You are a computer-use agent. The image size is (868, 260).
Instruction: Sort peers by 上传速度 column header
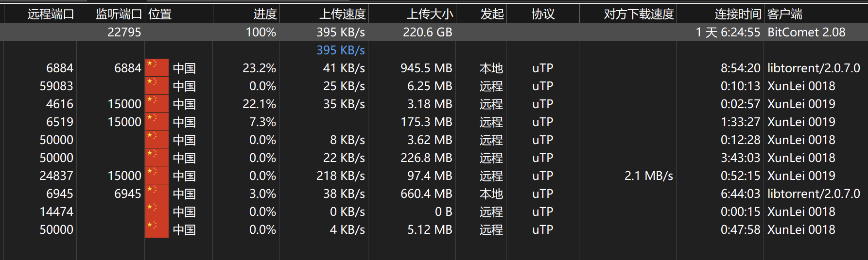coord(324,14)
